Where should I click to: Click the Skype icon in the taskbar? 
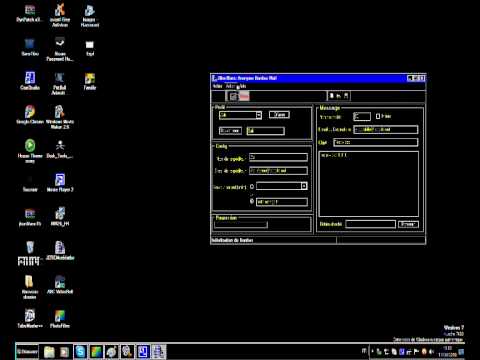[80, 352]
